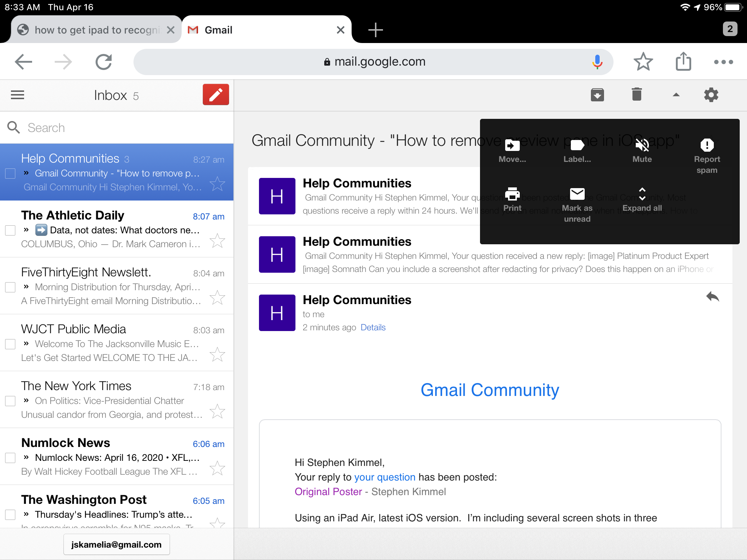Start voice search with microphone icon
Image resolution: width=747 pixels, height=560 pixels.
597,62
